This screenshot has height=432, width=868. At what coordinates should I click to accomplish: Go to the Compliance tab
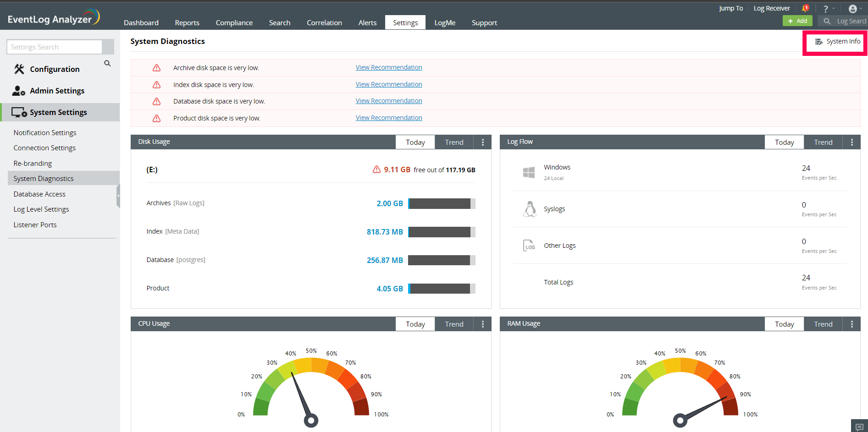(234, 23)
